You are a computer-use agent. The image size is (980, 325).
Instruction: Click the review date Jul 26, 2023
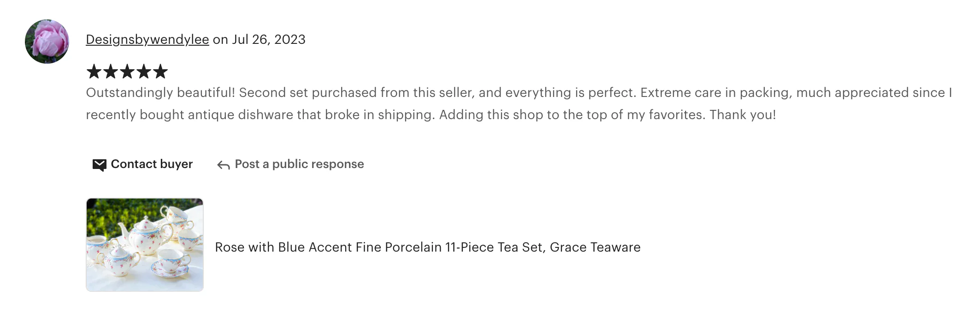point(269,40)
